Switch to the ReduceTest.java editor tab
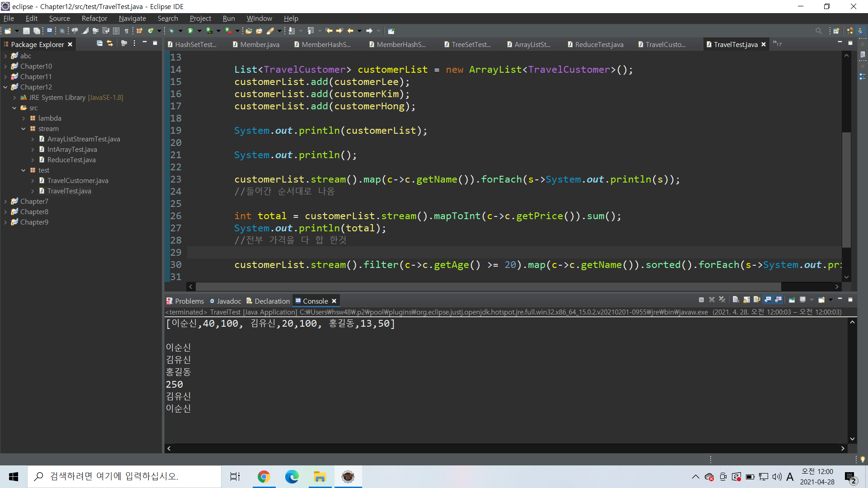Image resolution: width=868 pixels, height=488 pixels. point(599,44)
